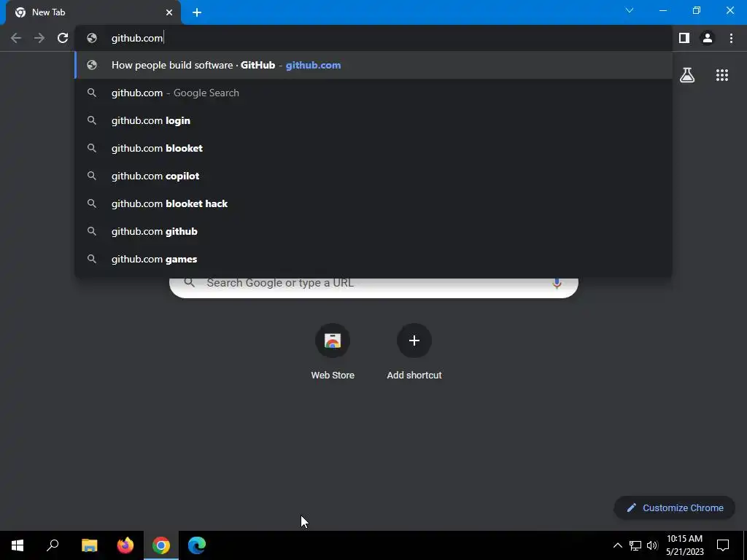747x560 pixels.
Task: Click the globe icon in address bar
Action: tap(92, 38)
